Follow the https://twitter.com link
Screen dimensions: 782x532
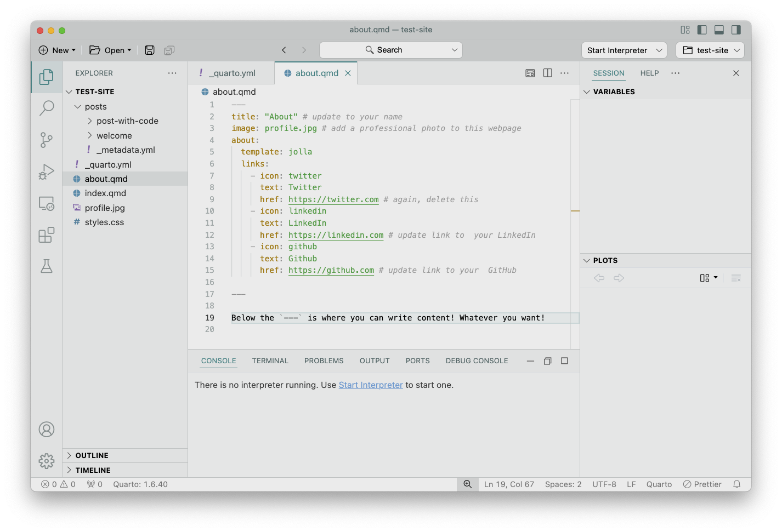(333, 199)
